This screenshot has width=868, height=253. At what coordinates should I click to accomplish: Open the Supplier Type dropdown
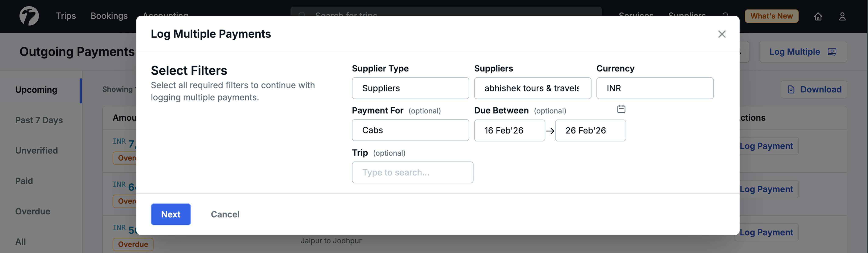pyautogui.click(x=410, y=88)
